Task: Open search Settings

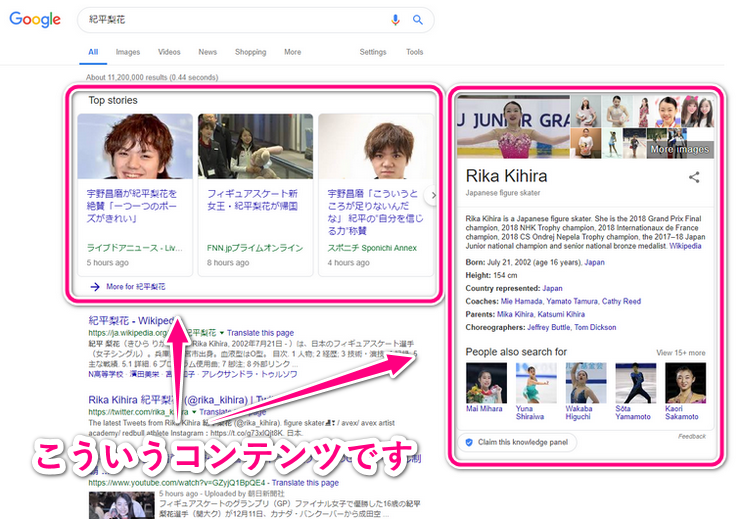Action: 373,52
